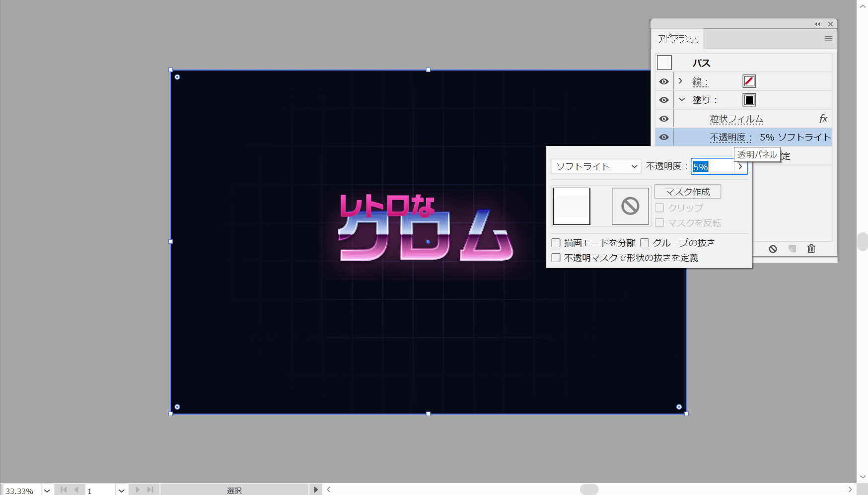Click the clear appearance icon
The height and width of the screenshot is (495, 868).
click(773, 249)
